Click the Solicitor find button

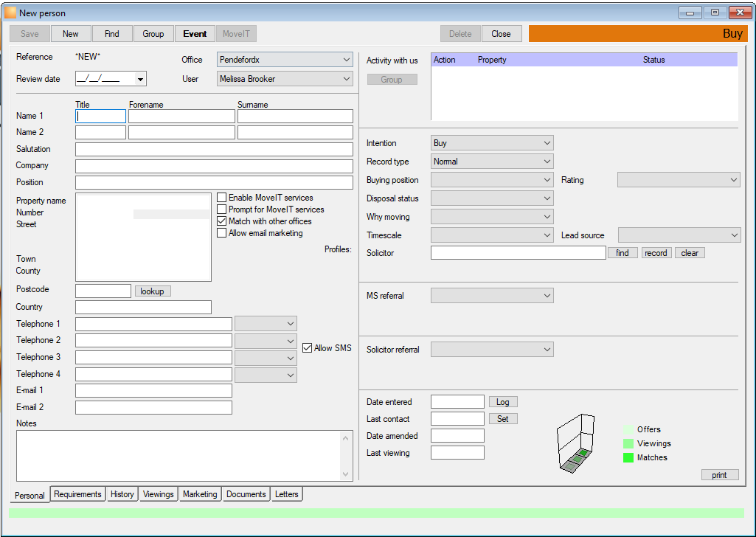pos(623,253)
